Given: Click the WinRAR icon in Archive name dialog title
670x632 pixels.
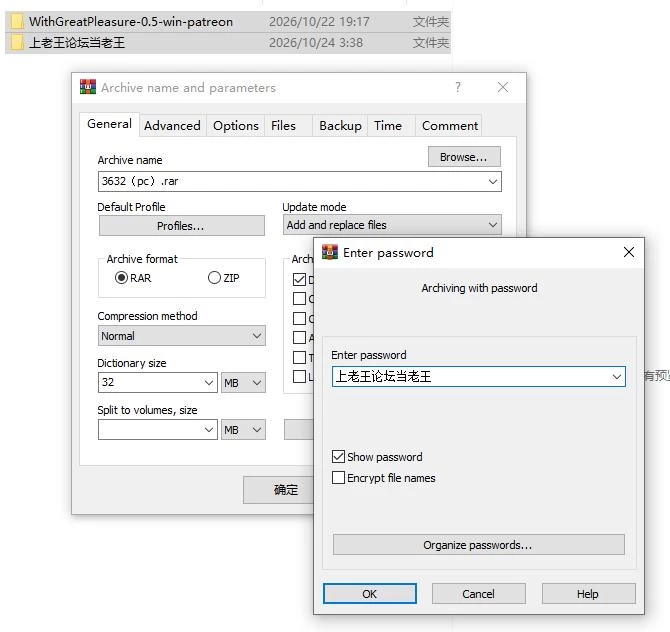Looking at the screenshot, I should pos(88,87).
